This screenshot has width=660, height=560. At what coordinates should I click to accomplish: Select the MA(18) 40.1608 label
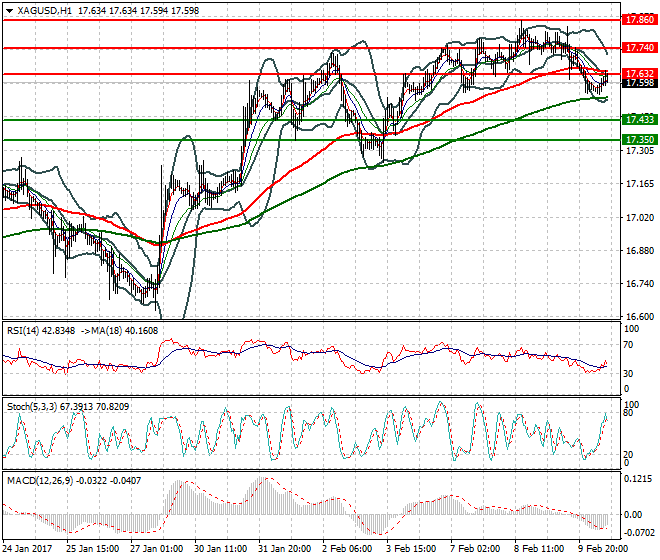coord(125,331)
